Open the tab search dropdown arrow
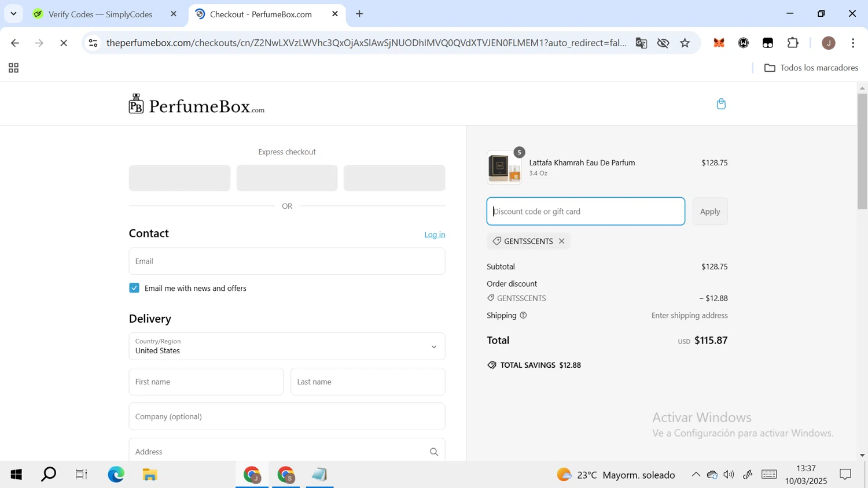Viewport: 868px width, 488px height. 13,13
